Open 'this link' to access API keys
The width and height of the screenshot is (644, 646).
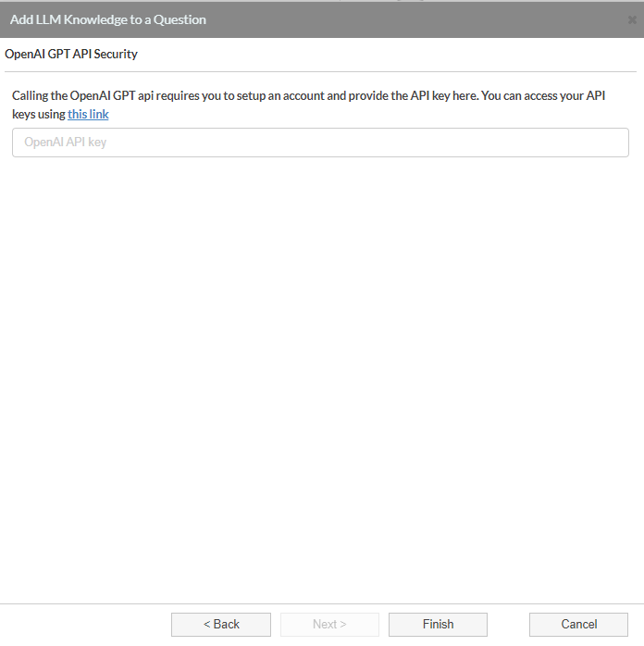click(88, 114)
